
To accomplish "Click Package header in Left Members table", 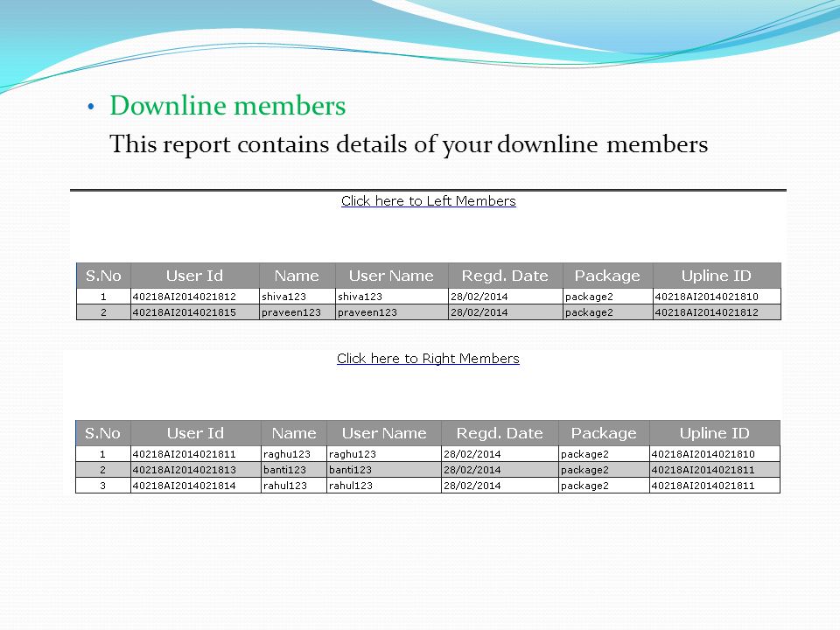I will click(x=607, y=276).
